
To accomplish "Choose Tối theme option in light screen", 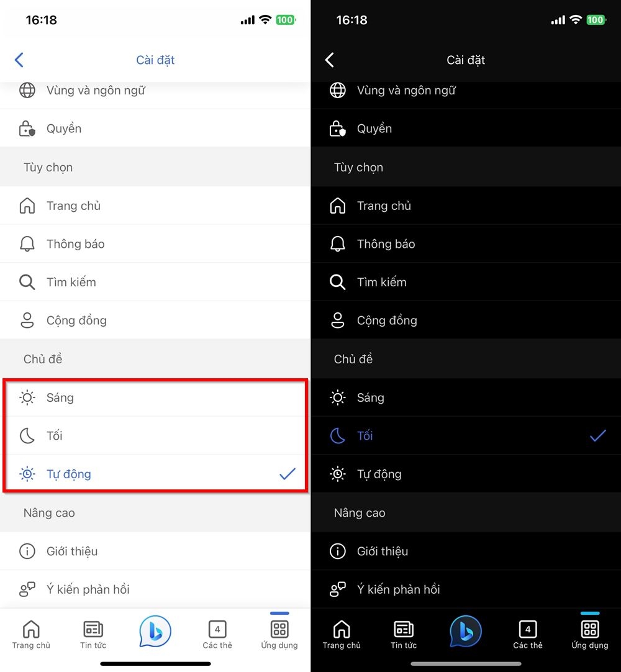I will [155, 435].
